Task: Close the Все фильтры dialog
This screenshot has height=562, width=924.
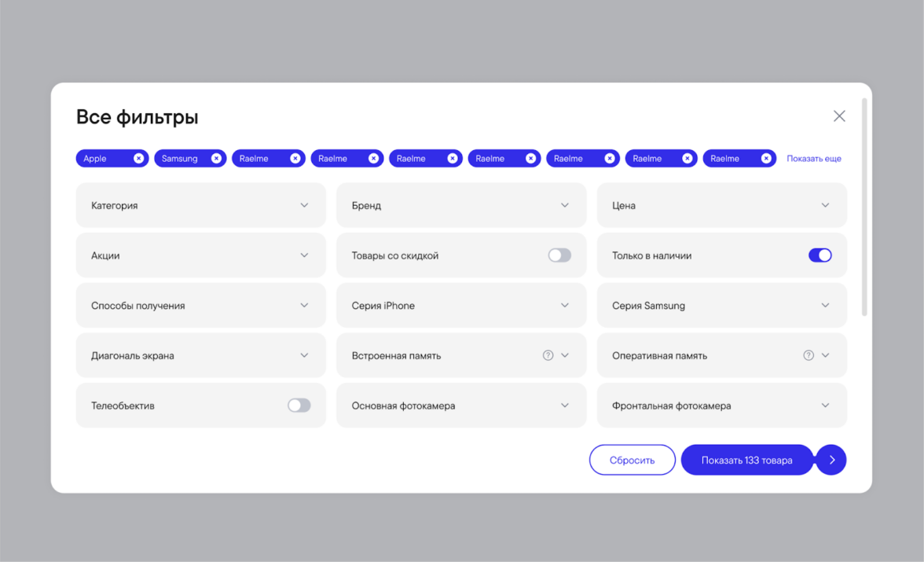Action: tap(839, 116)
